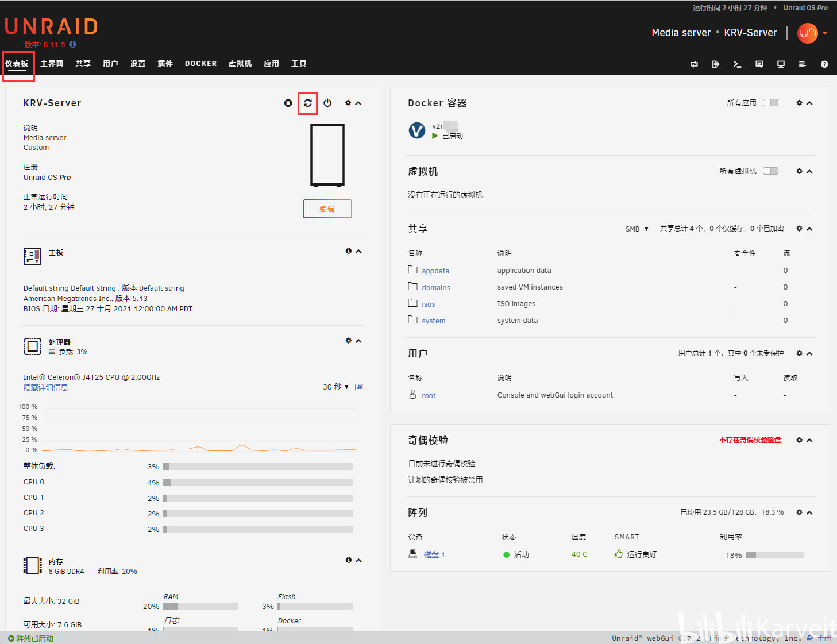Collapse the 用户 section chevron

click(809, 354)
